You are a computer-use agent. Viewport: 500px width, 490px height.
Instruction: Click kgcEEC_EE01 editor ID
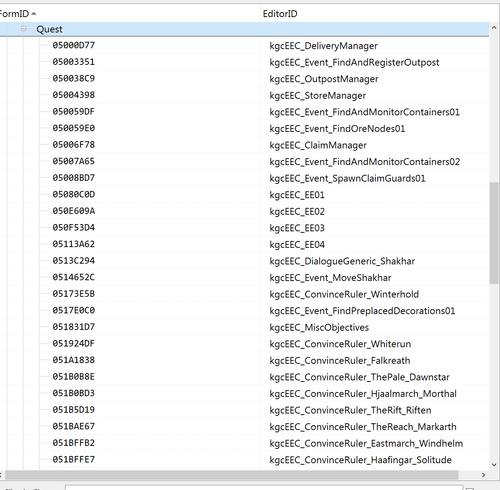point(297,195)
